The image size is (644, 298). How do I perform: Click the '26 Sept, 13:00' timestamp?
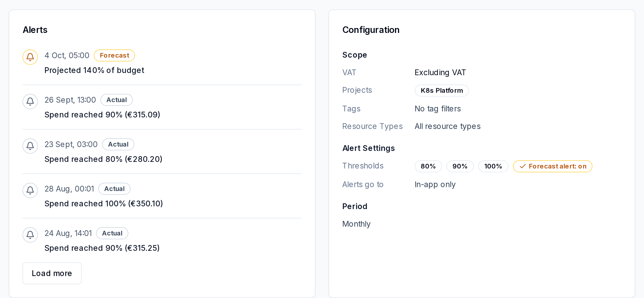(70, 100)
